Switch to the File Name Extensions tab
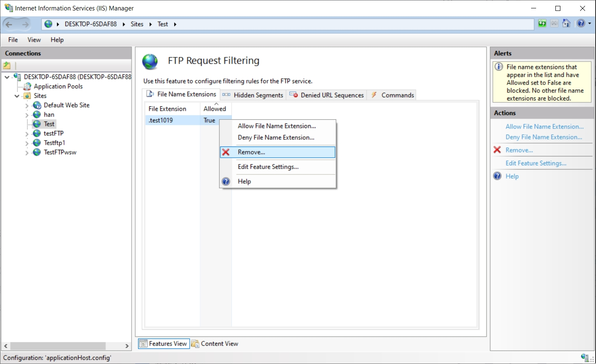This screenshot has width=596, height=364. click(x=181, y=94)
